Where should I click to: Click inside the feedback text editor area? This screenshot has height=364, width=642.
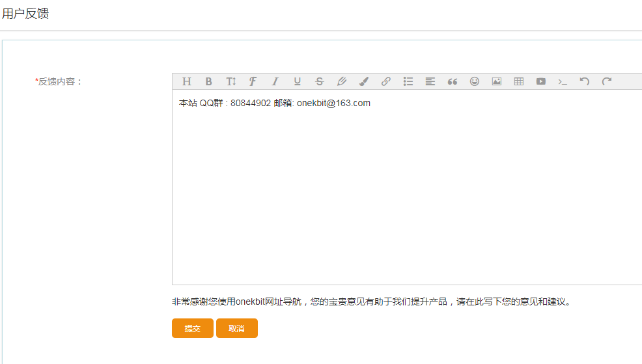click(x=407, y=187)
